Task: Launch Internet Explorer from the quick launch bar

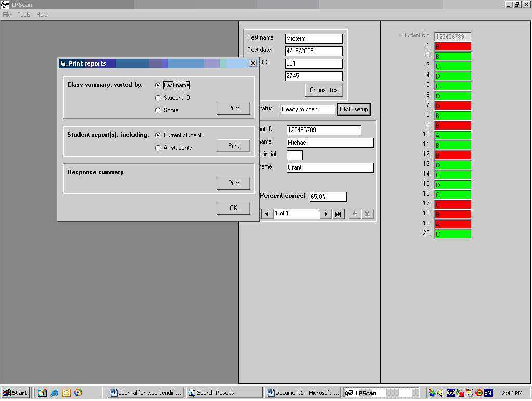Action: click(x=54, y=393)
